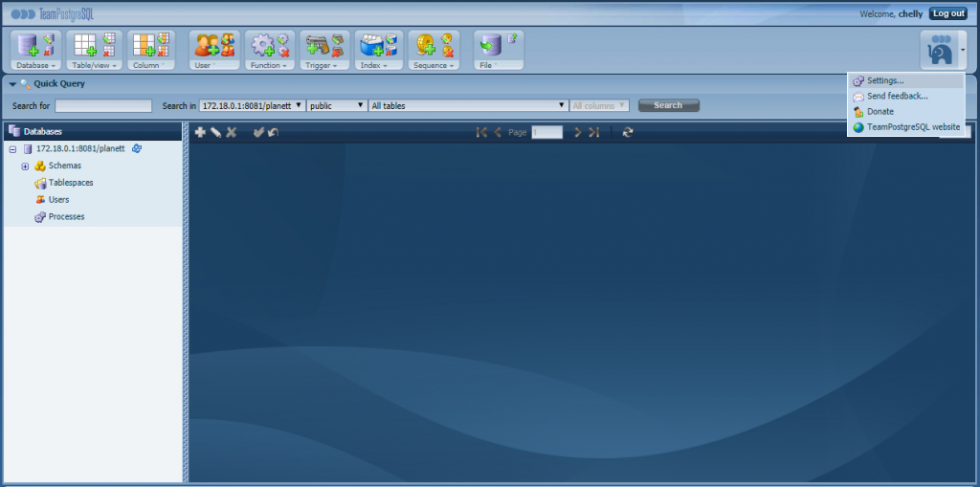Collapse the 172.18.0.1:8081/planett database node
The width and height of the screenshot is (980, 487).
(x=12, y=149)
